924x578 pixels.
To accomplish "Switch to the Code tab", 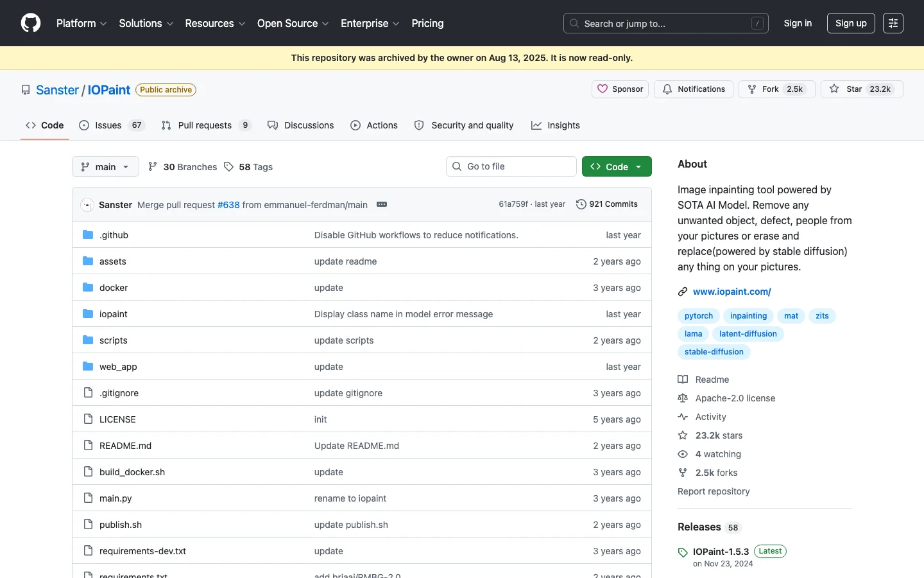I will pyautogui.click(x=45, y=125).
